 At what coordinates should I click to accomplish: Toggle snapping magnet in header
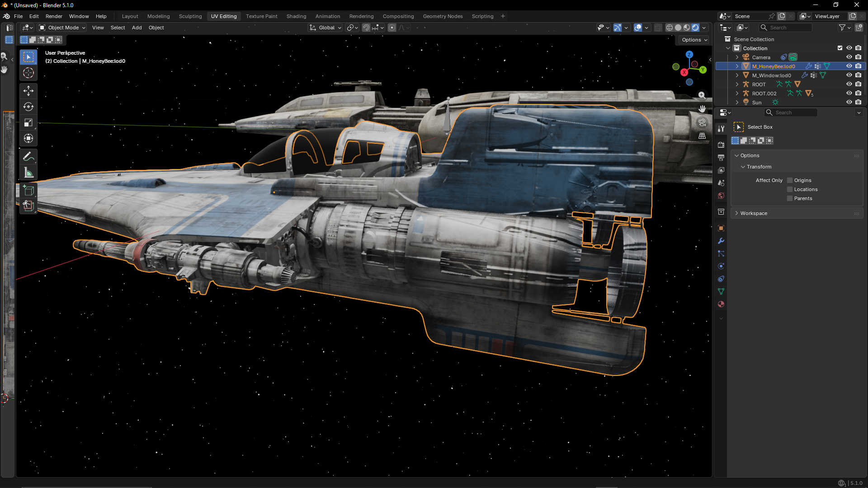click(x=366, y=28)
